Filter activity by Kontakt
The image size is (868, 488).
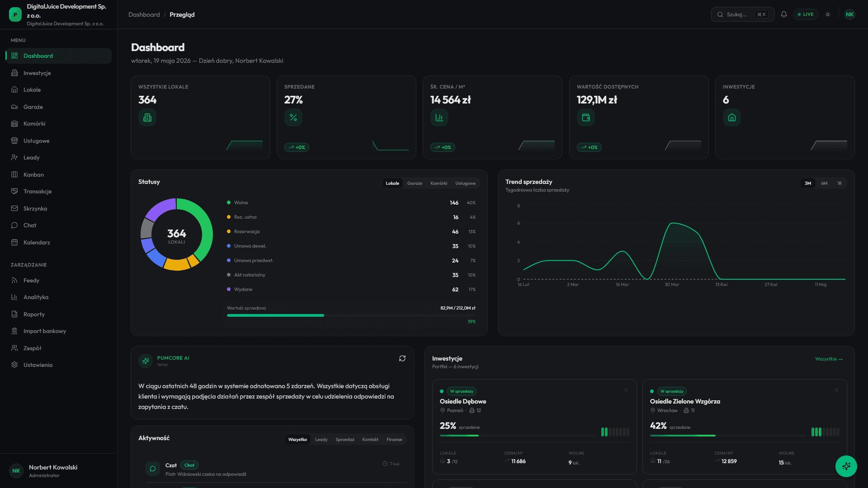(370, 440)
